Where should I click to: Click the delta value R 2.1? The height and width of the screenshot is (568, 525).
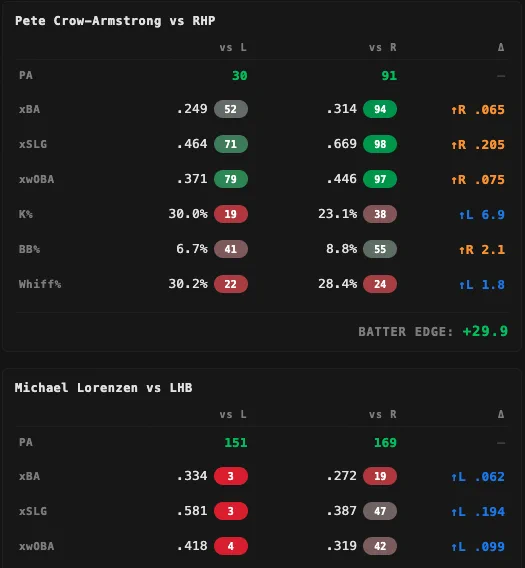pyautogui.click(x=482, y=250)
